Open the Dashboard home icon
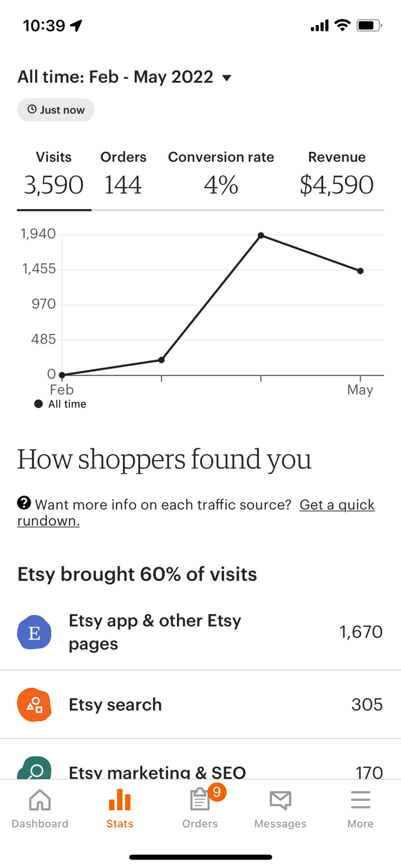 [x=40, y=800]
